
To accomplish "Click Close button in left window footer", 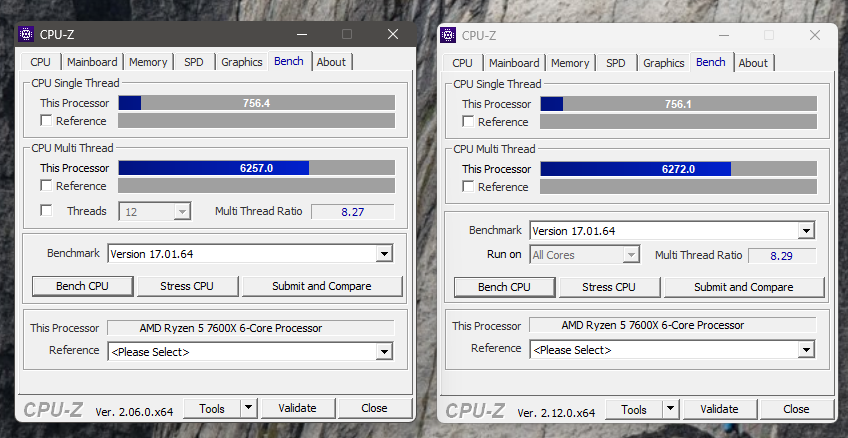I will (374, 408).
